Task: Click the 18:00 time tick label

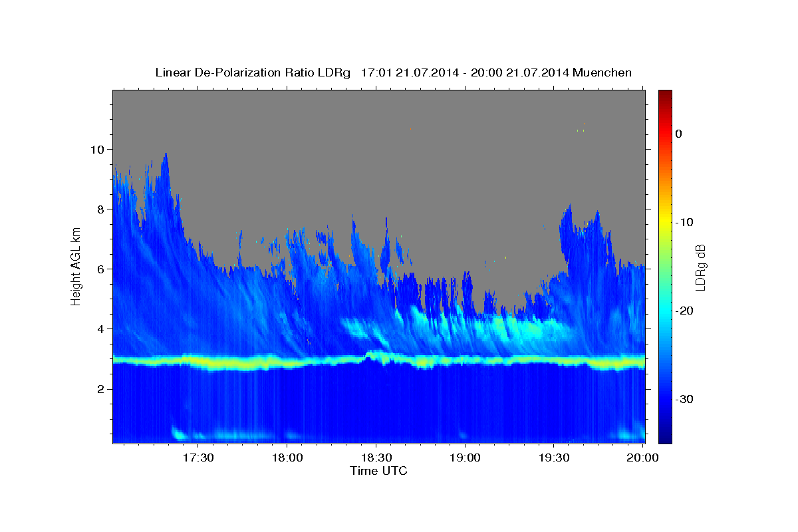Action: [287, 458]
